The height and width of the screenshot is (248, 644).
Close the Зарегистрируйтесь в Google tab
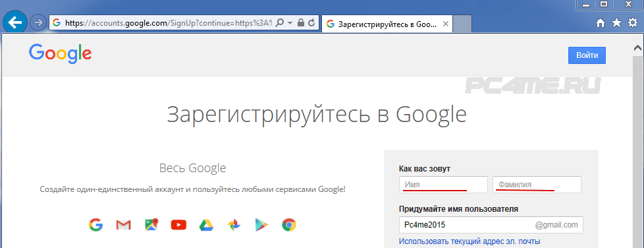coord(444,24)
